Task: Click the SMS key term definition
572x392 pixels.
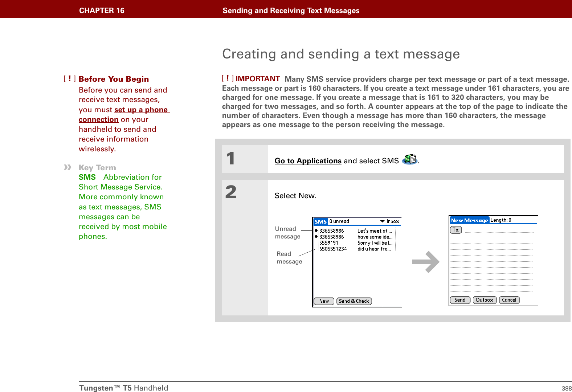Action: [x=123, y=207]
